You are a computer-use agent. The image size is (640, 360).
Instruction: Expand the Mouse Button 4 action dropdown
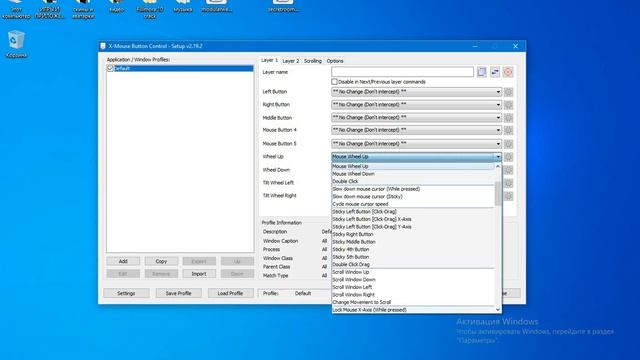click(x=498, y=130)
